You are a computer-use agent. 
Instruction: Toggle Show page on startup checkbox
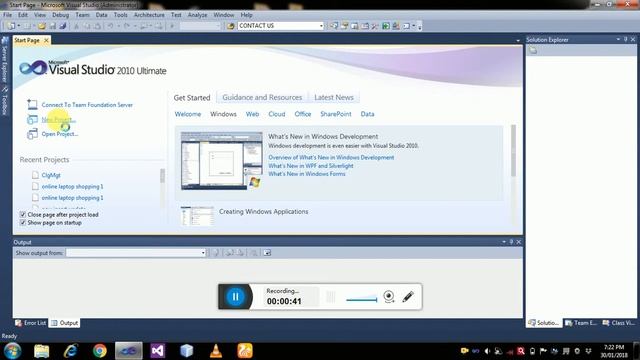click(x=23, y=222)
